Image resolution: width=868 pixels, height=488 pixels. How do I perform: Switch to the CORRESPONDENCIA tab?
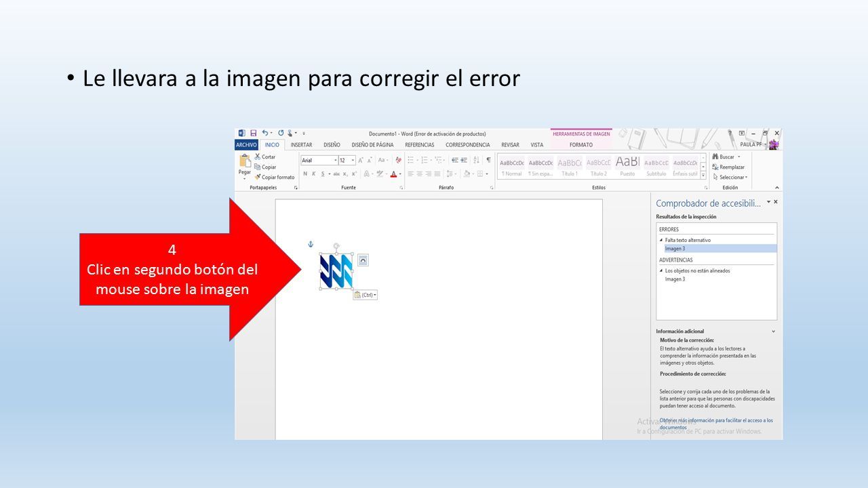click(x=467, y=145)
